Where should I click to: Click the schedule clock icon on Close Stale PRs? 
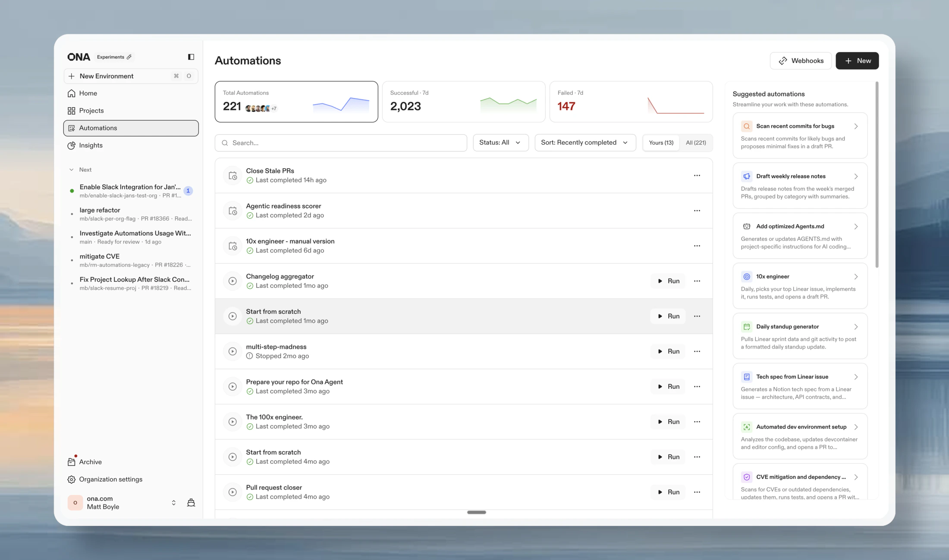pos(233,175)
